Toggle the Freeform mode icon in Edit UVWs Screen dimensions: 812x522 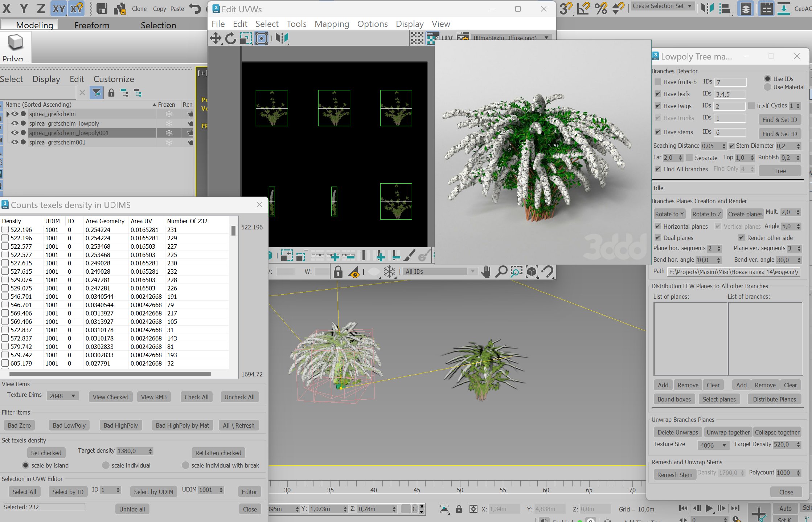261,38
